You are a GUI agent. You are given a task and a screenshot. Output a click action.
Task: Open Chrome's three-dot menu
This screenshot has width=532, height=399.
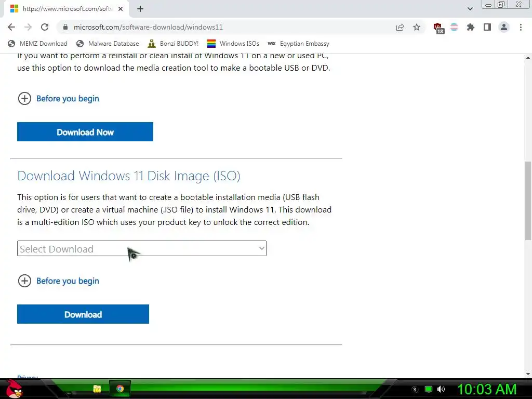521,27
